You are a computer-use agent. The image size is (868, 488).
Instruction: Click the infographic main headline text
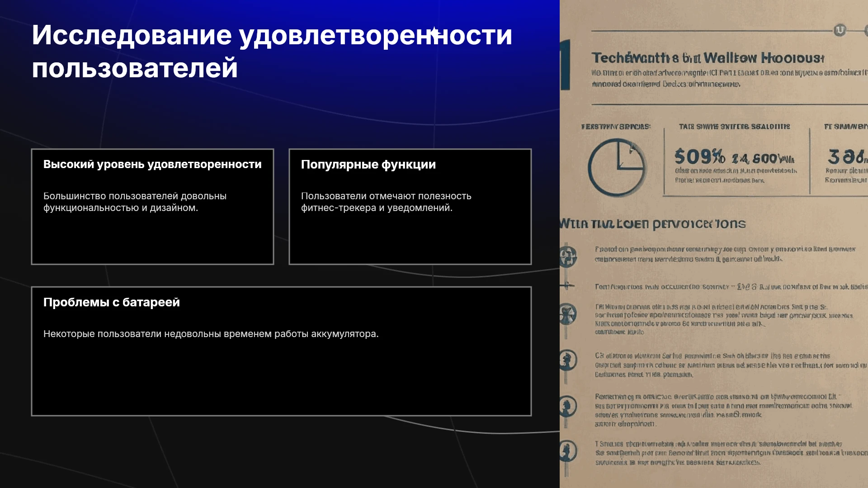708,58
